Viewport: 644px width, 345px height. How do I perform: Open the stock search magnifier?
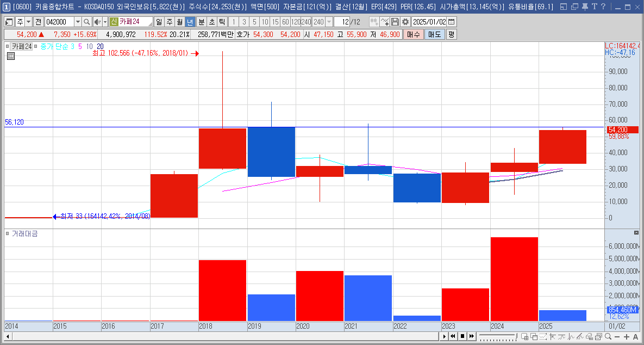(x=86, y=22)
